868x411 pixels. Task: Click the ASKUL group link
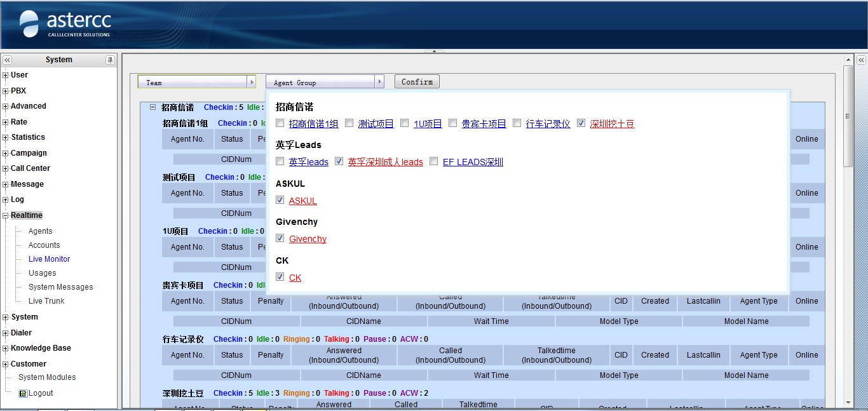click(302, 201)
